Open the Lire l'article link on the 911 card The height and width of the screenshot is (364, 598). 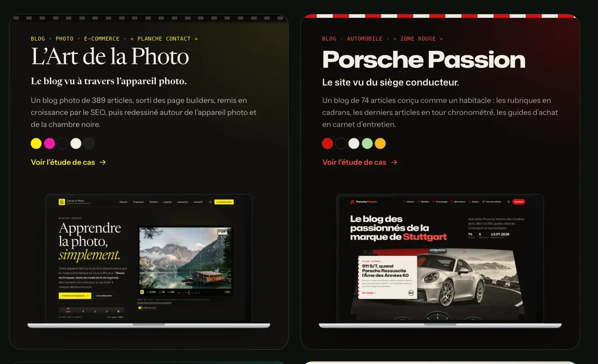[369, 293]
